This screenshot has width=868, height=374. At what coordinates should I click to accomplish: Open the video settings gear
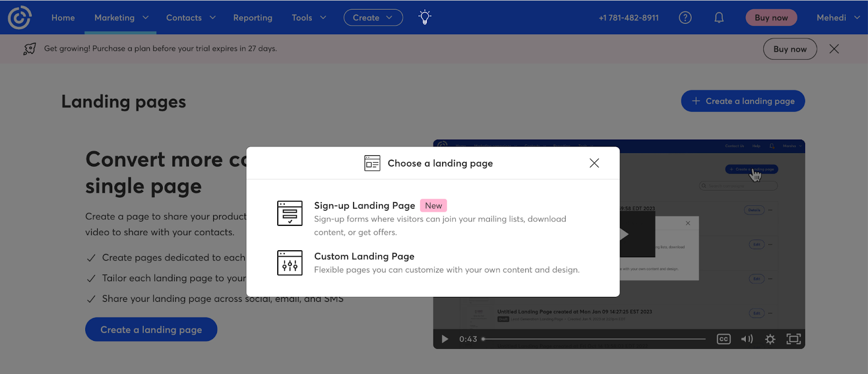(770, 339)
